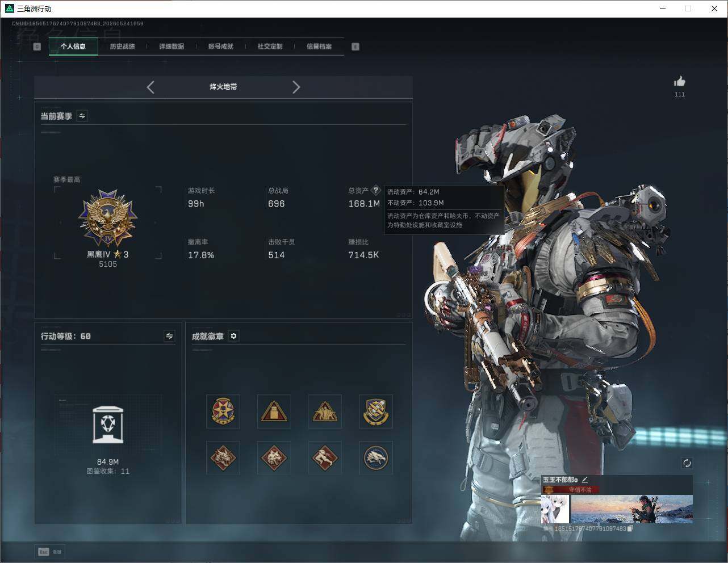Click the player name 玉玉不郁郁o
Screen dimensions: 728x563
click(560, 480)
